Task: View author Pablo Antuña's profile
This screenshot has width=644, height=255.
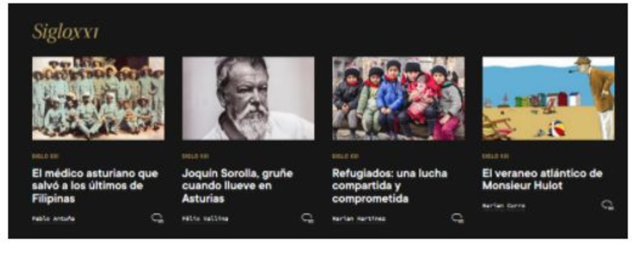Action: click(54, 219)
